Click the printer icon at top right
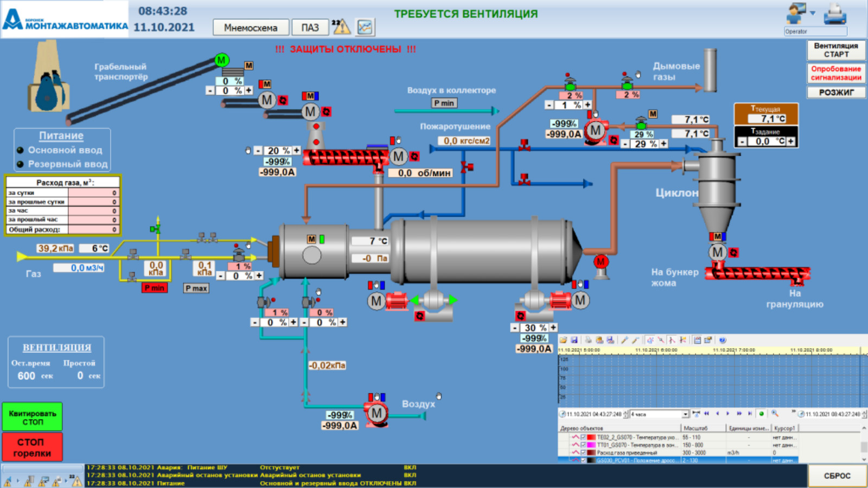Viewport: 868px width, 488px height. coord(834,15)
